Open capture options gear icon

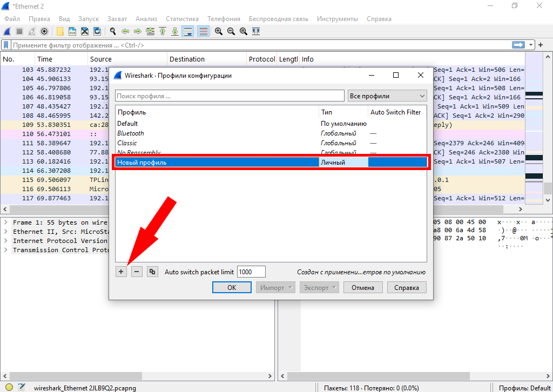tap(44, 31)
